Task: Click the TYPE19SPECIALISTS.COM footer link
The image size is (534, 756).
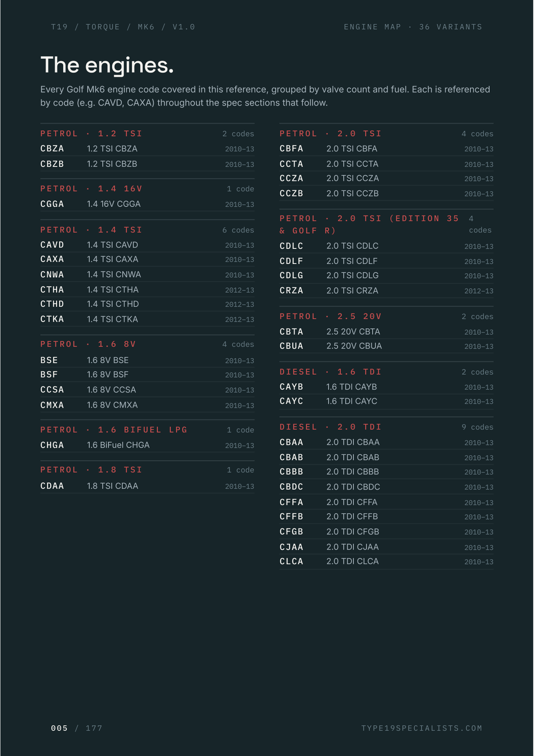Action: coord(422,728)
